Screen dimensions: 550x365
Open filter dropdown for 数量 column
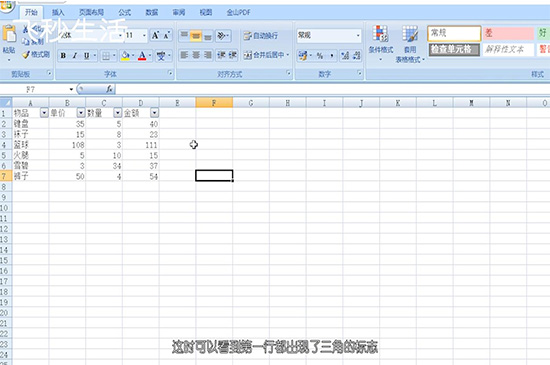118,113
